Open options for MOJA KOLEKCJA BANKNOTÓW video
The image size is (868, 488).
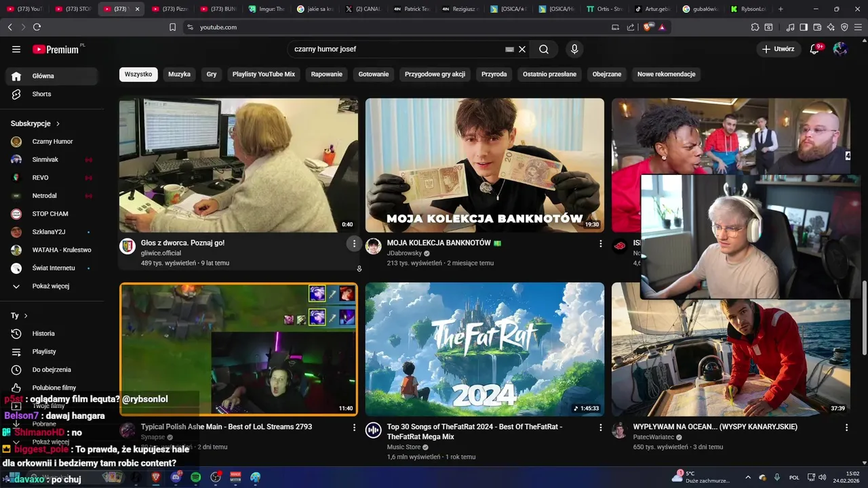tap(600, 243)
